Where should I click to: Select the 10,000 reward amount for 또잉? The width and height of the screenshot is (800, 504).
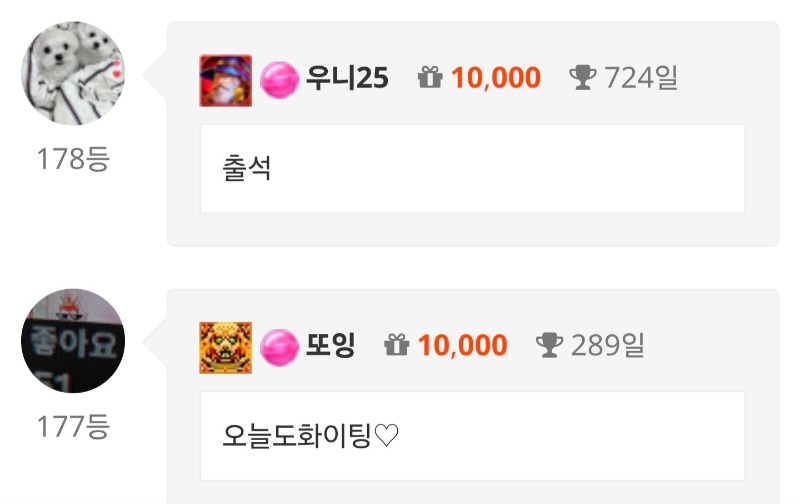click(x=463, y=345)
